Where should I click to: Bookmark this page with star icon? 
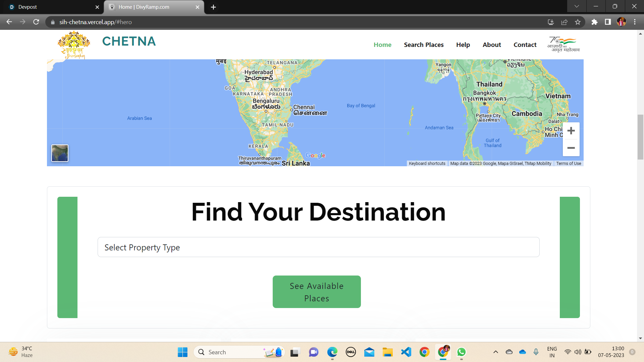pos(578,22)
